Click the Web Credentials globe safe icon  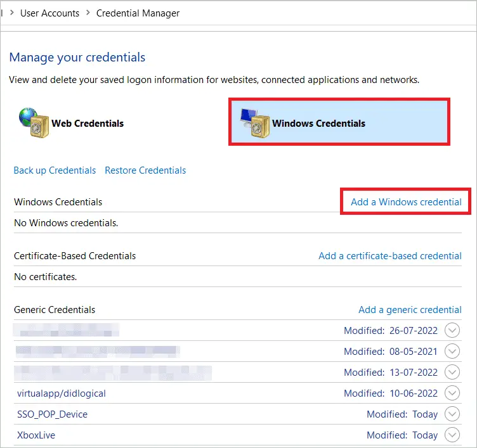tap(34, 122)
